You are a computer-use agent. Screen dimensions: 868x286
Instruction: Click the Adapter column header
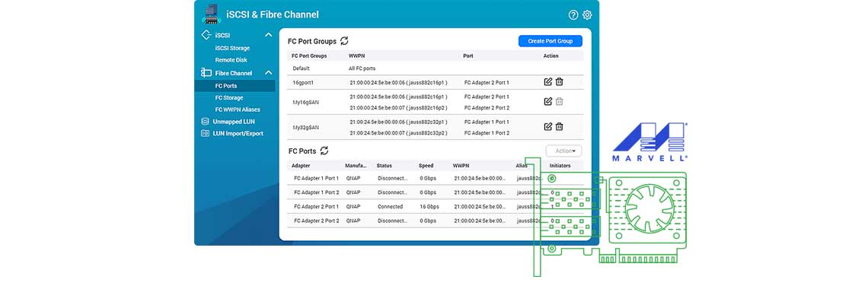[x=301, y=165]
